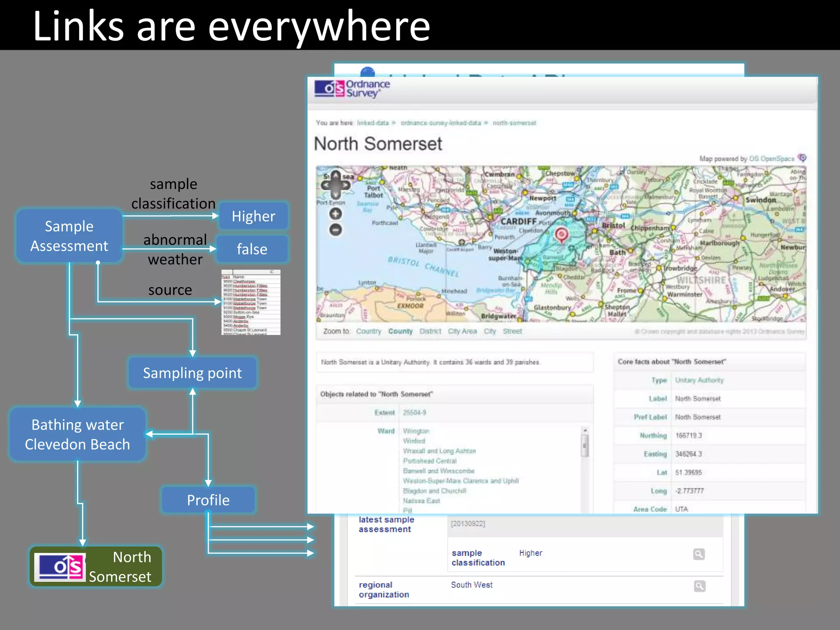Click the Ordnance Survey logo in page header
Viewport: 840px width, 630px height.
[x=352, y=89]
